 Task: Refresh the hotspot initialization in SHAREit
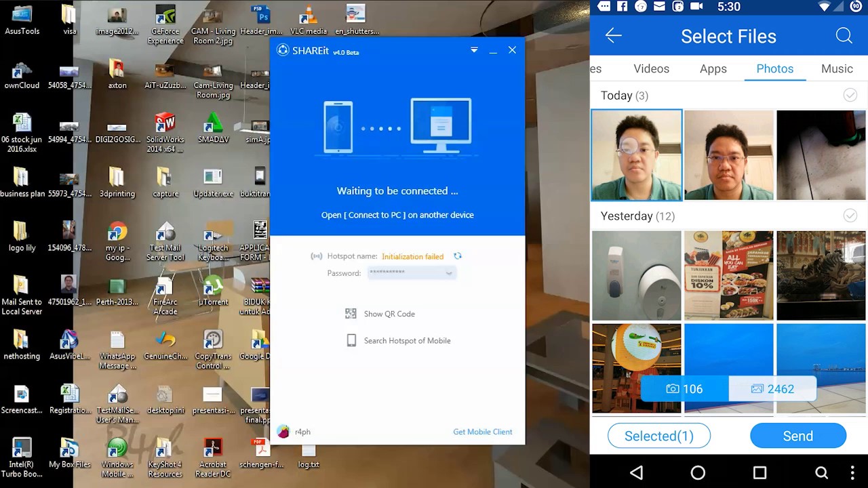(x=458, y=256)
